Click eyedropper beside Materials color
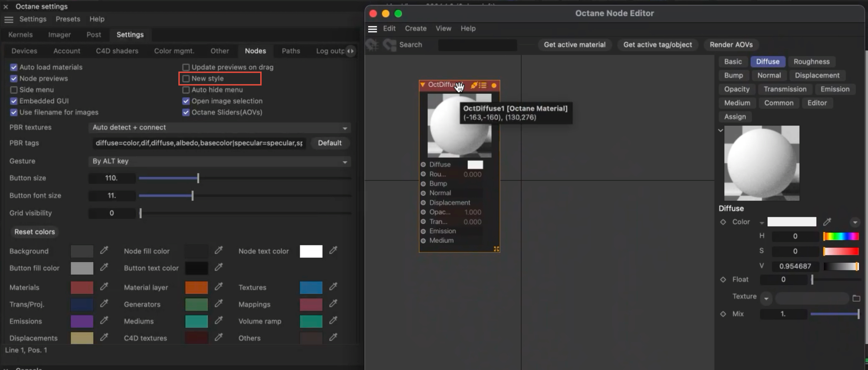The height and width of the screenshot is (370, 868). (x=104, y=287)
